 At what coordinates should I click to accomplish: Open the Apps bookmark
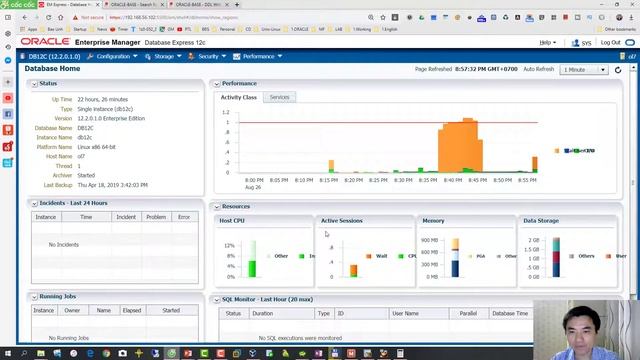pyautogui.click(x=29, y=29)
